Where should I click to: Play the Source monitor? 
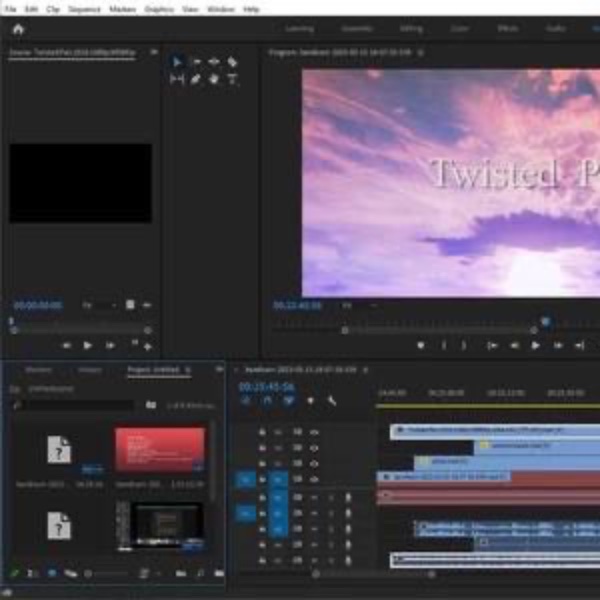click(87, 346)
